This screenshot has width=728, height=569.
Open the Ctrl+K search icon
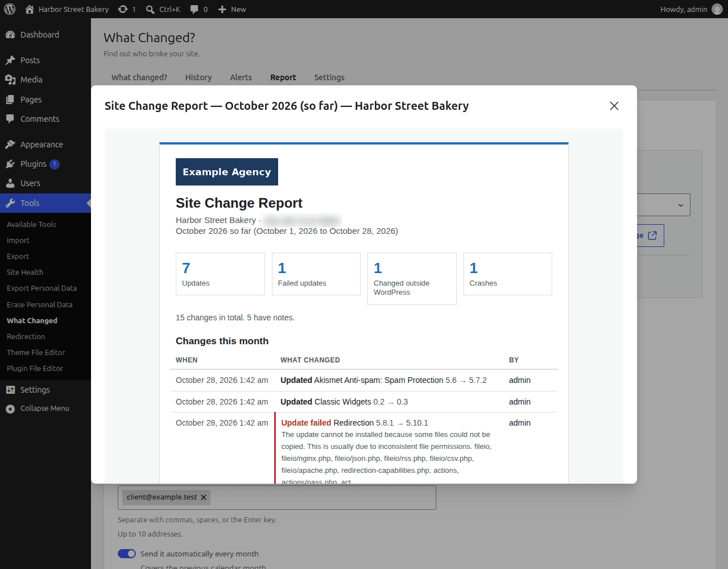click(163, 9)
